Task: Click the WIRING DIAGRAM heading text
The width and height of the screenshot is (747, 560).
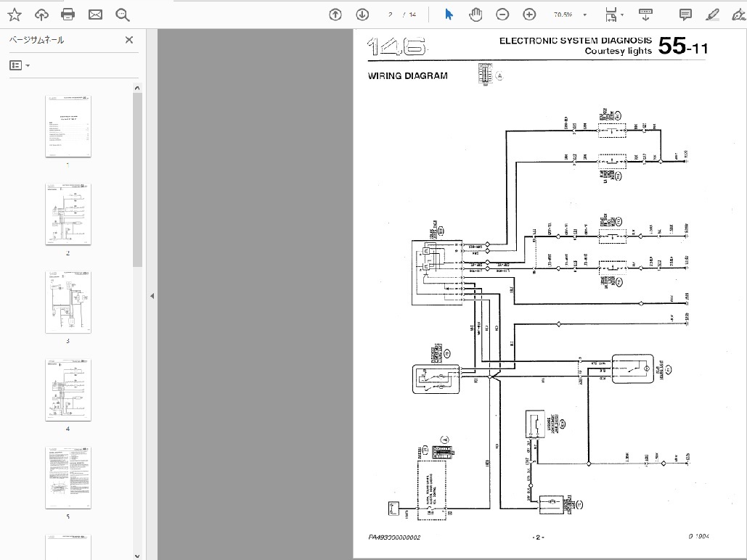Action: [407, 75]
